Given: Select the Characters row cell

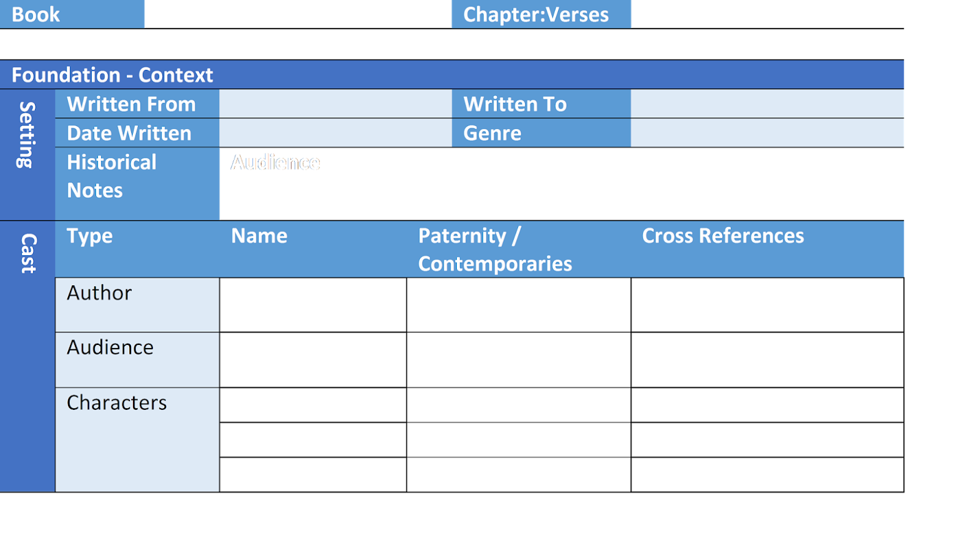Looking at the screenshot, I should tap(137, 439).
